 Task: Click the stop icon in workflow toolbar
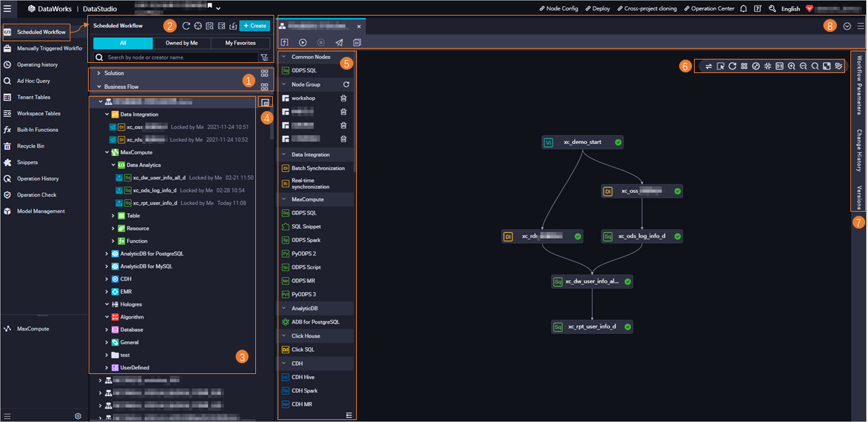(321, 43)
